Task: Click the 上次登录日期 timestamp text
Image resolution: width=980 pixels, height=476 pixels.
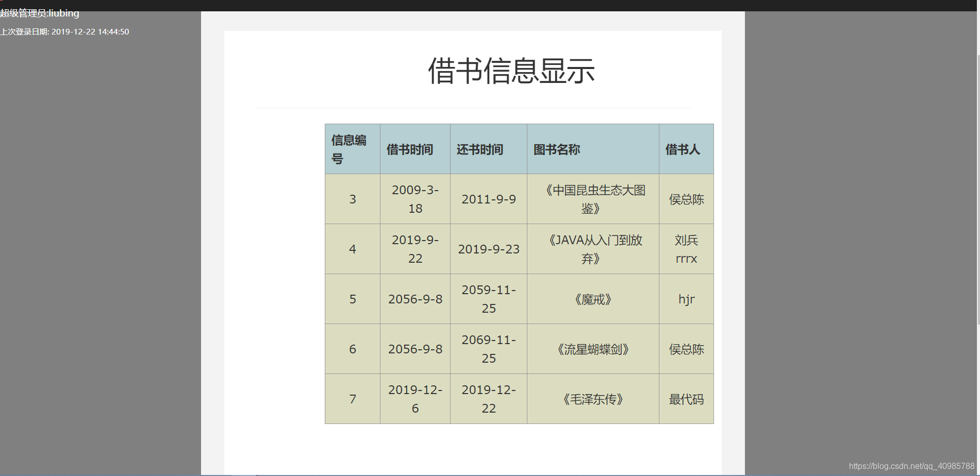Action: tap(64, 32)
